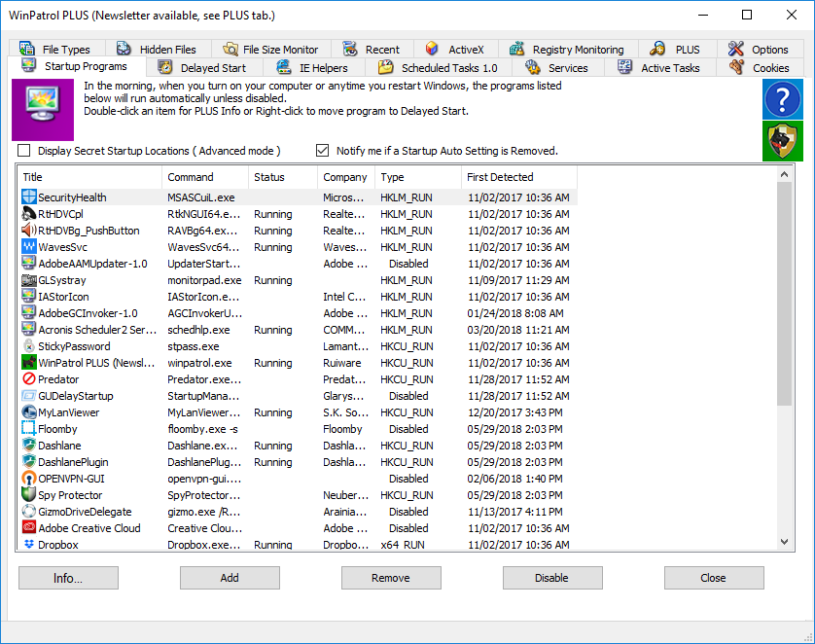Click the x64_RUN type cell for Dropbox

coord(403,544)
